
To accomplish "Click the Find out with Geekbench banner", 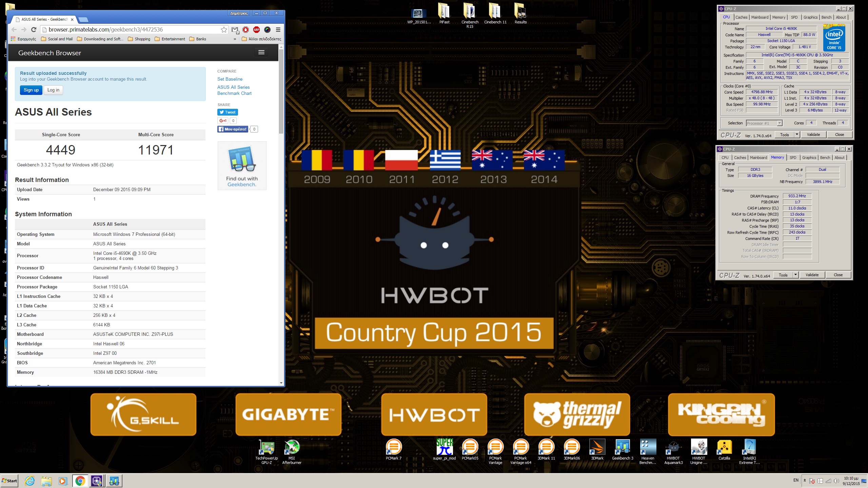I will click(242, 166).
